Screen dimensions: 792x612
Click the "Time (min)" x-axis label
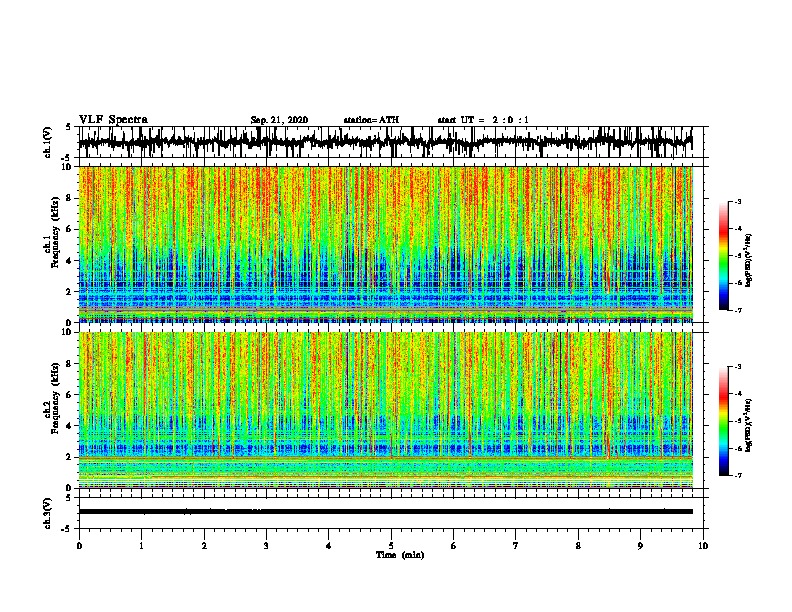400,555
